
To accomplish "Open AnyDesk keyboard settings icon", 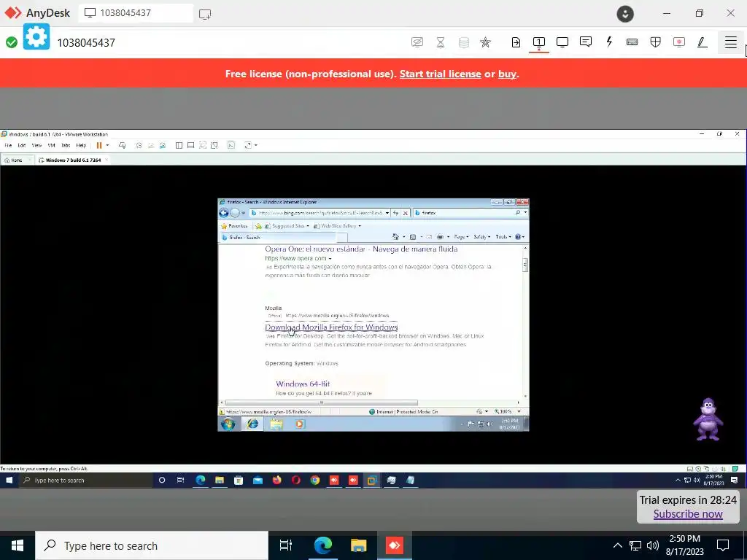I will 632,42.
